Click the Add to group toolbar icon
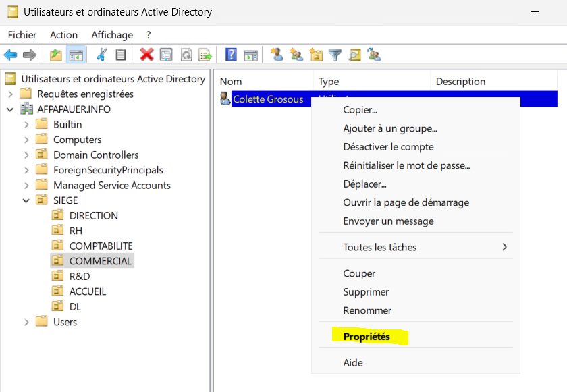The height and width of the screenshot is (392, 567). (x=374, y=55)
